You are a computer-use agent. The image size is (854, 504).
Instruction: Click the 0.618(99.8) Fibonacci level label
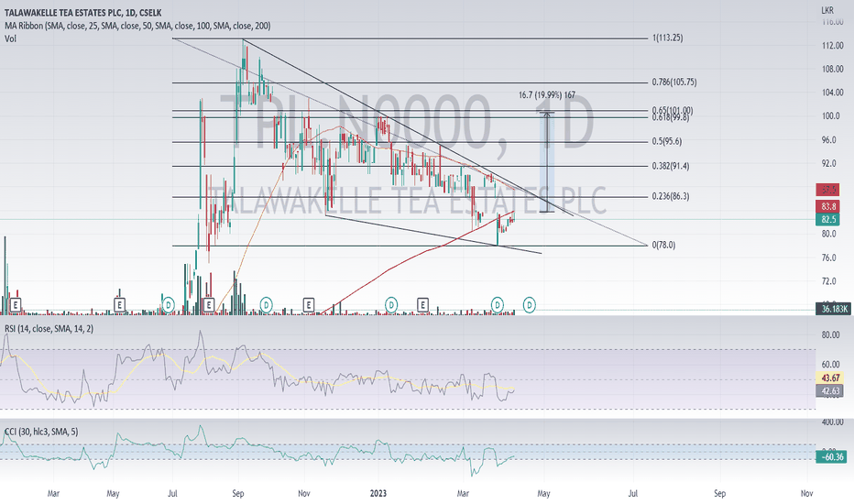(x=671, y=117)
